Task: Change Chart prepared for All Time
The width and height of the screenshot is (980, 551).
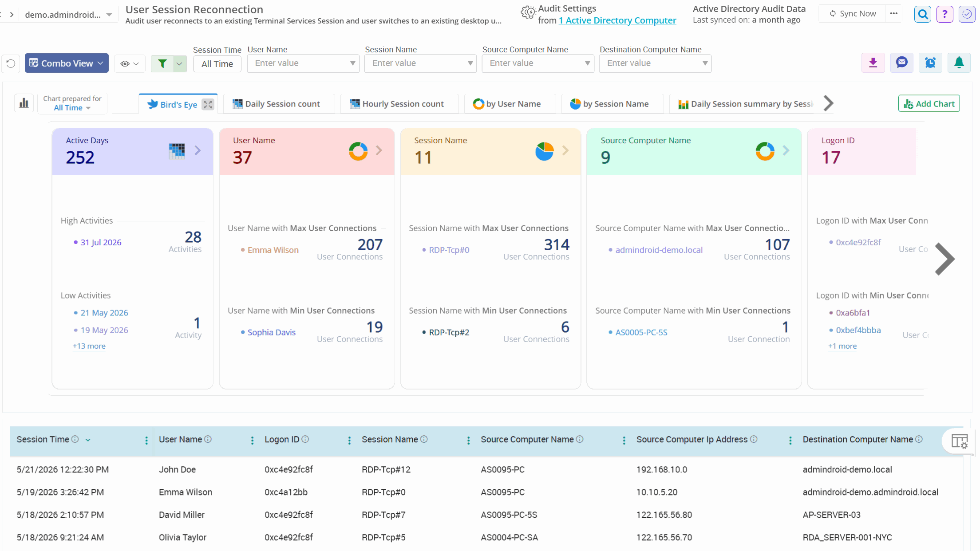Action: [72, 108]
